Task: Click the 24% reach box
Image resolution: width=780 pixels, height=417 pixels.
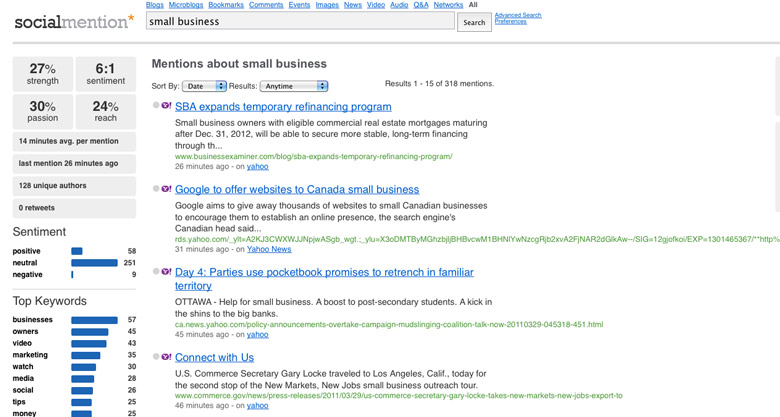Action: [105, 111]
